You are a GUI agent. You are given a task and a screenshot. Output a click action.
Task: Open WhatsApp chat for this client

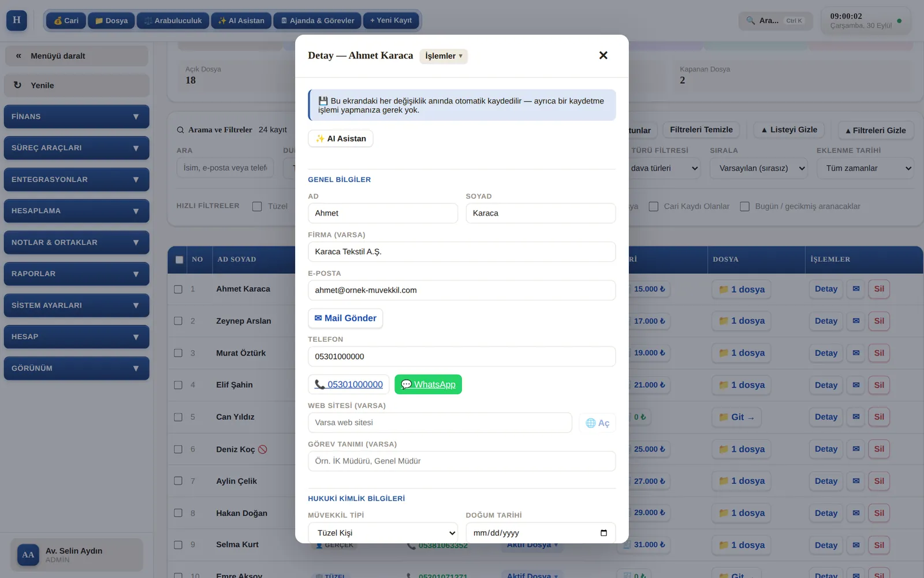pyautogui.click(x=428, y=384)
